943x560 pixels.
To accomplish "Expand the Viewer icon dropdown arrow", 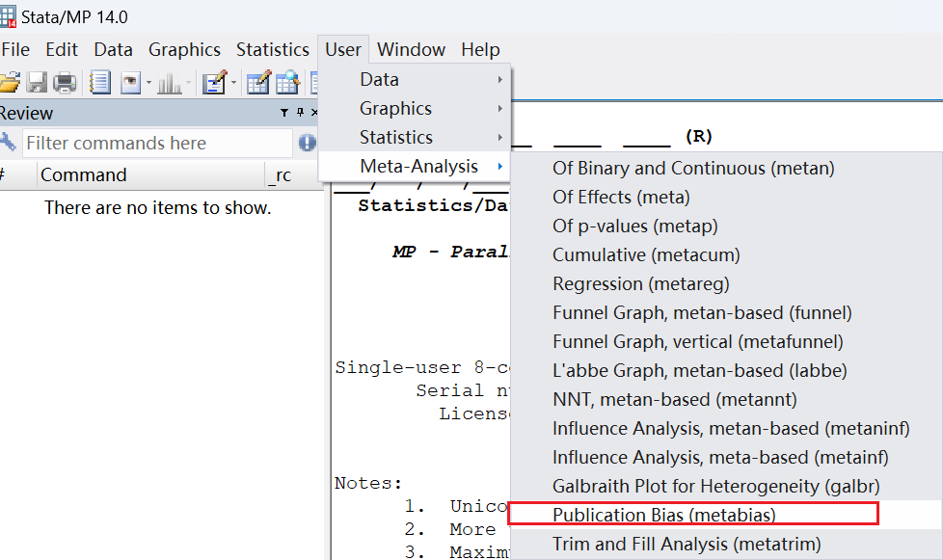I will click(148, 82).
